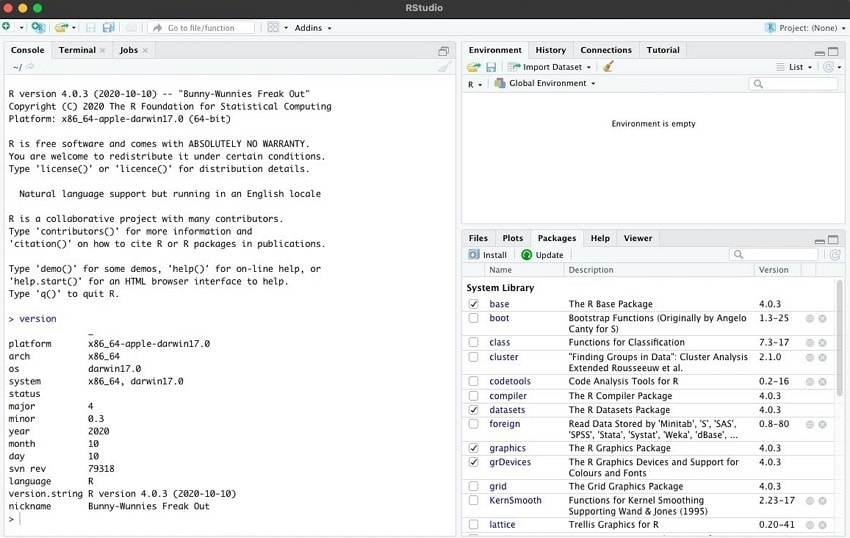Maximize the Environment pane
Image resolution: width=850 pixels, height=538 pixels.
tap(833, 52)
